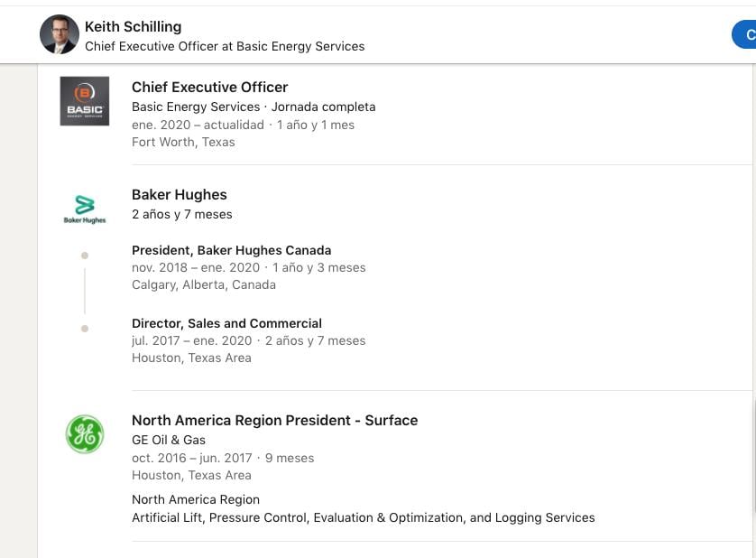This screenshot has width=756, height=558.
Task: Select the President, Baker Hughes Canada role
Action: [x=231, y=250]
